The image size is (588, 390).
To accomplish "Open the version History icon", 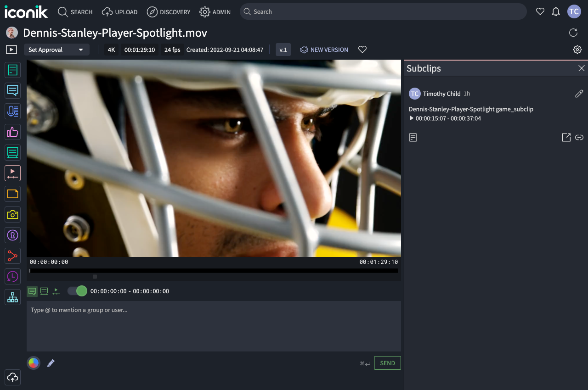I will click(x=12, y=276).
